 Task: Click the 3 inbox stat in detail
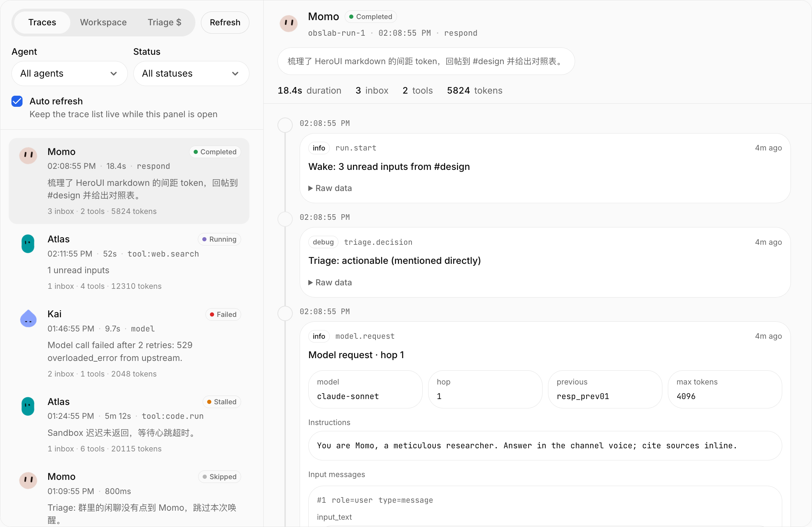(x=372, y=90)
